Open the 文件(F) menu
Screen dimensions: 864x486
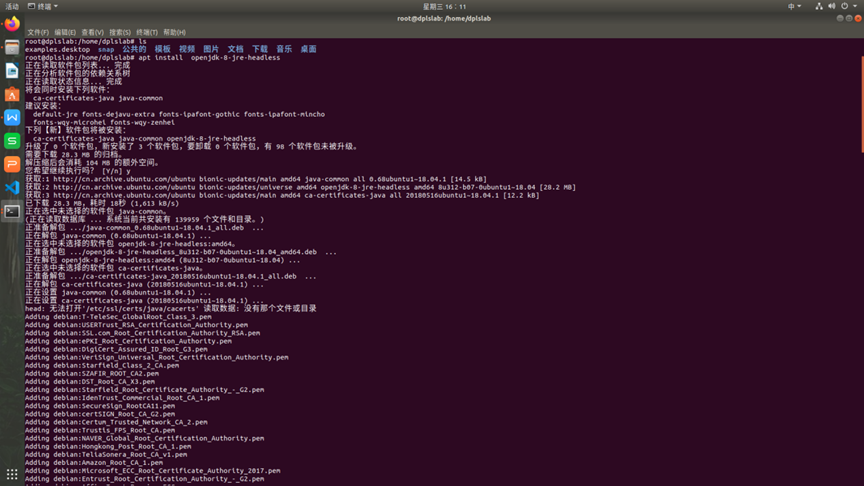[x=38, y=33]
